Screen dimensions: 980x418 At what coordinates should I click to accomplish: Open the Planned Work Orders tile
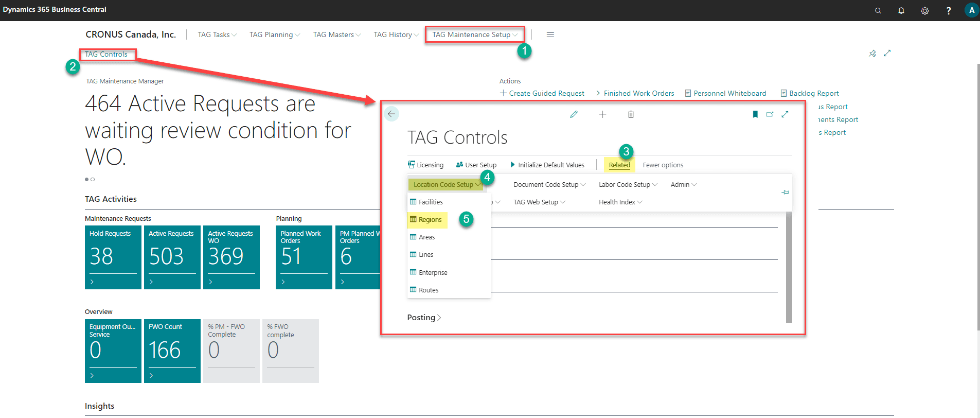tap(304, 257)
